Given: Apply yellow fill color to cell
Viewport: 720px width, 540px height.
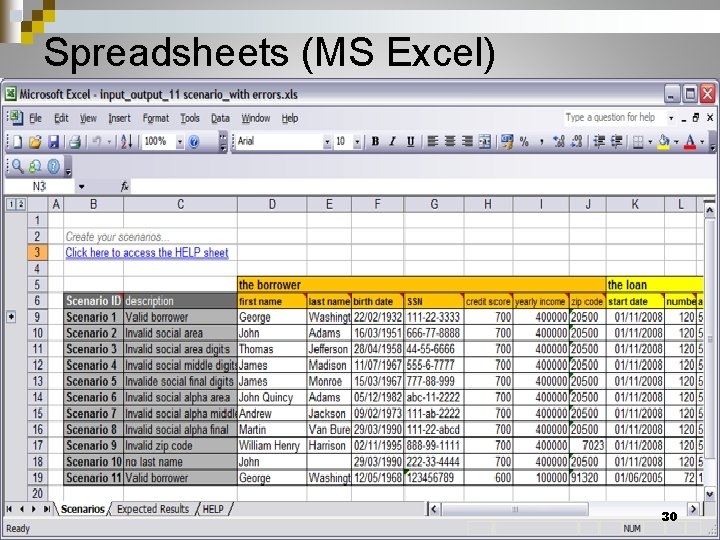Looking at the screenshot, I should point(664,142).
